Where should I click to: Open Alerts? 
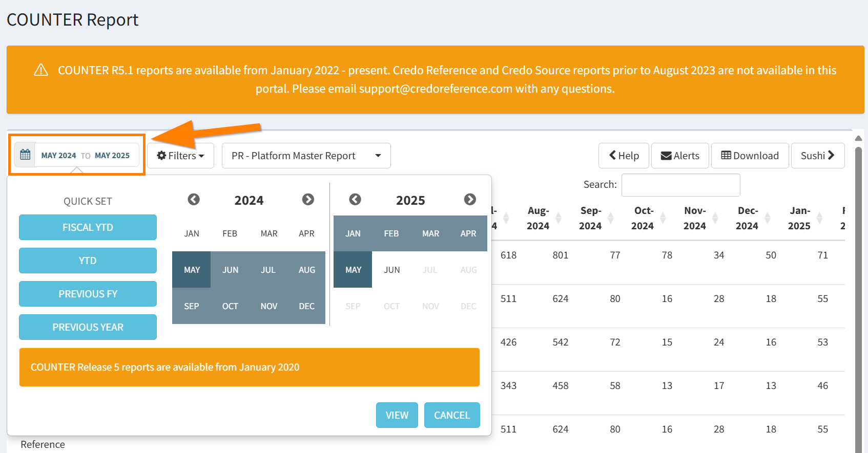click(680, 156)
